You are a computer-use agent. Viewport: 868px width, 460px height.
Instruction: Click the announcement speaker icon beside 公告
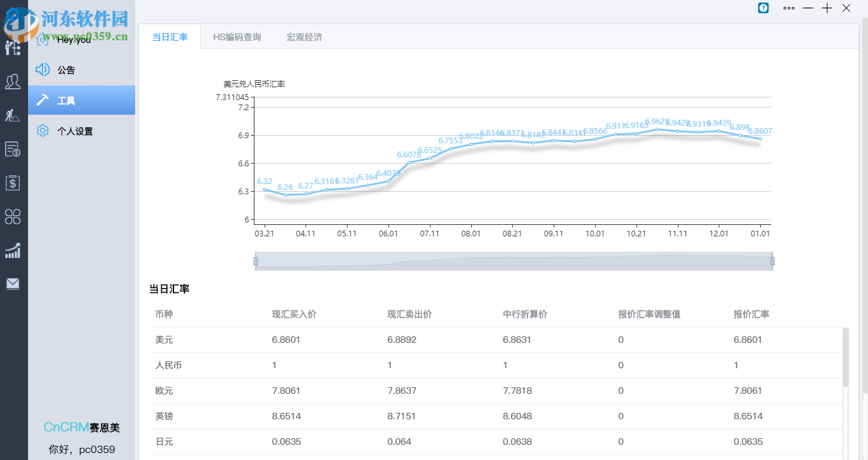click(42, 69)
